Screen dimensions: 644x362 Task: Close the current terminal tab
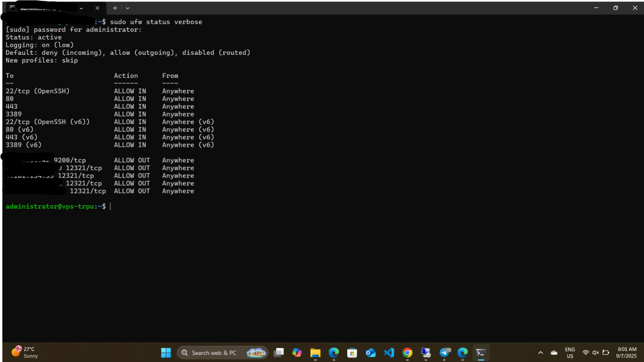tap(98, 8)
